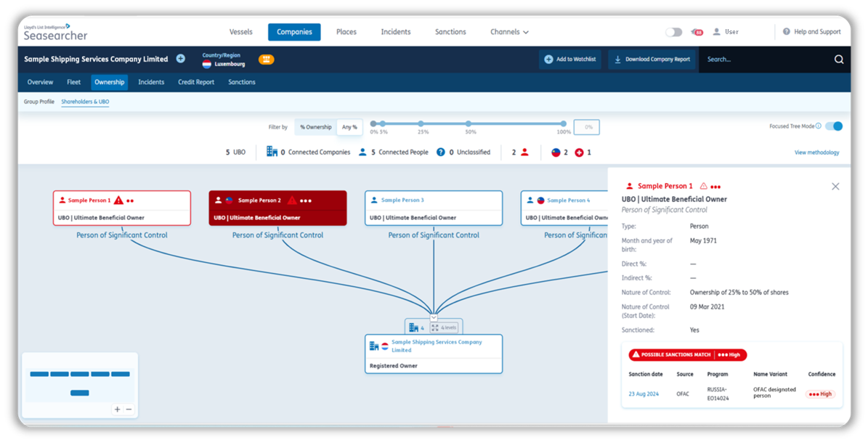This screenshot has width=868, height=443.
Task: Open the User account menu
Action: (x=725, y=32)
